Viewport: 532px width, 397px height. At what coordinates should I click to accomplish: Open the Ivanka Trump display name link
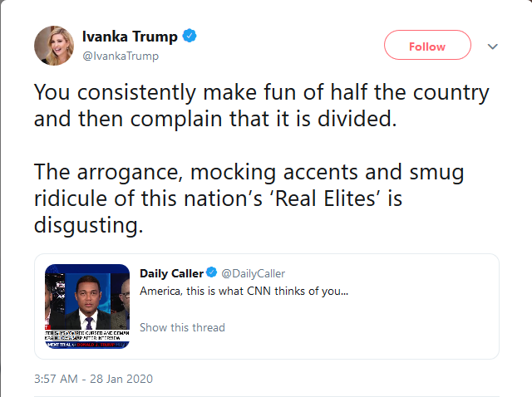(x=129, y=37)
